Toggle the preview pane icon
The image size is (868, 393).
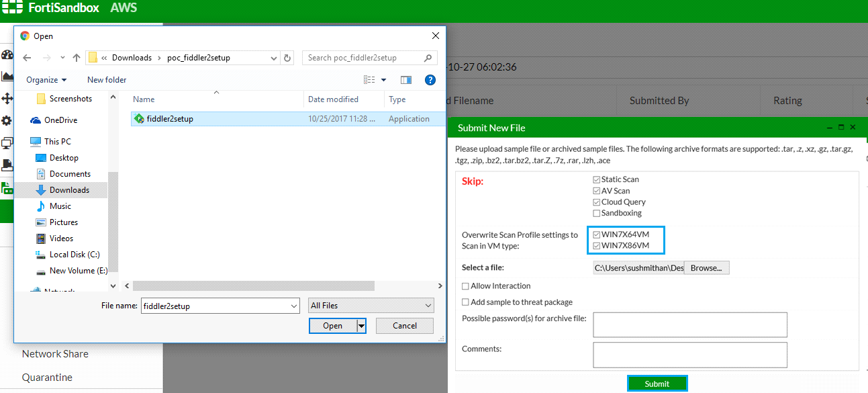click(406, 80)
